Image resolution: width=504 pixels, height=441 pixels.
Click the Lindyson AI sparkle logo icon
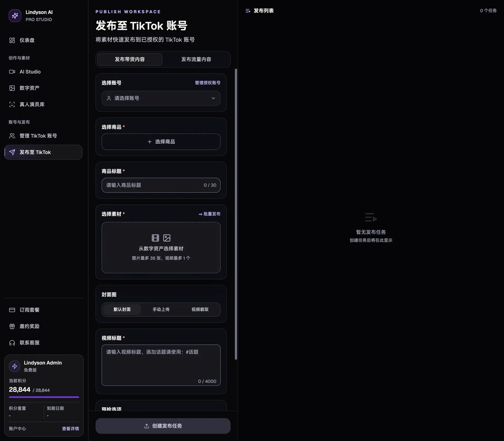15,16
